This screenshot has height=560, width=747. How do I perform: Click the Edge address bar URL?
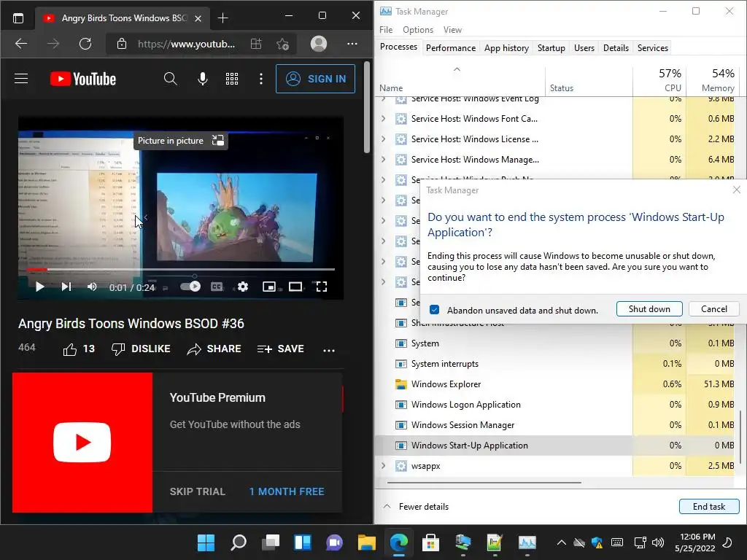[x=186, y=44]
